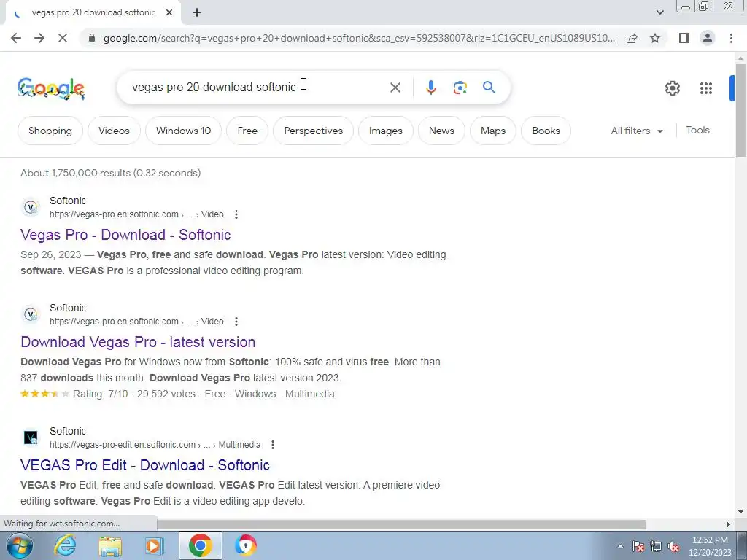Switch to Perspectives results
The height and width of the screenshot is (560, 747).
click(x=314, y=131)
